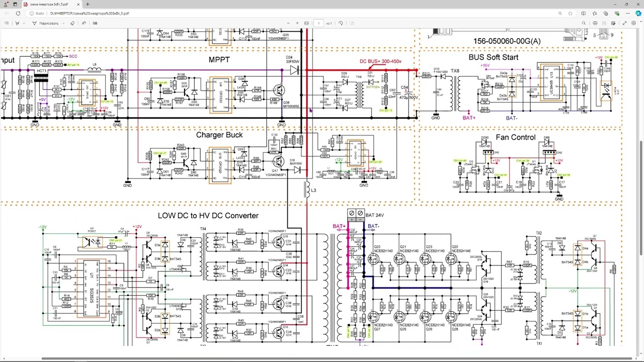Click the page number input field

click(x=318, y=23)
